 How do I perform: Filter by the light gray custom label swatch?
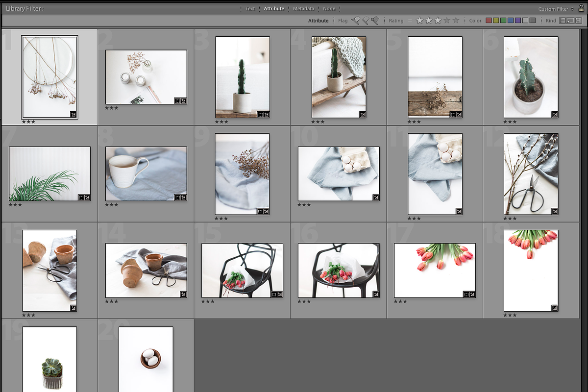coord(525,21)
